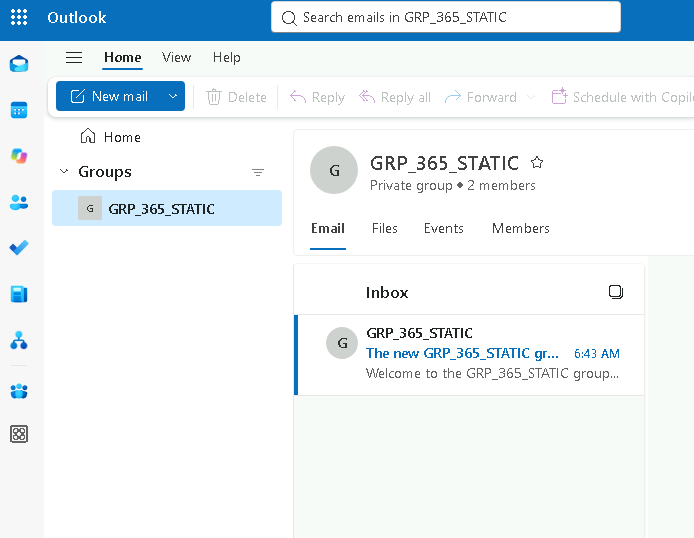Click 'Welcome to the GRP_365_STATIC group' preview

point(492,373)
